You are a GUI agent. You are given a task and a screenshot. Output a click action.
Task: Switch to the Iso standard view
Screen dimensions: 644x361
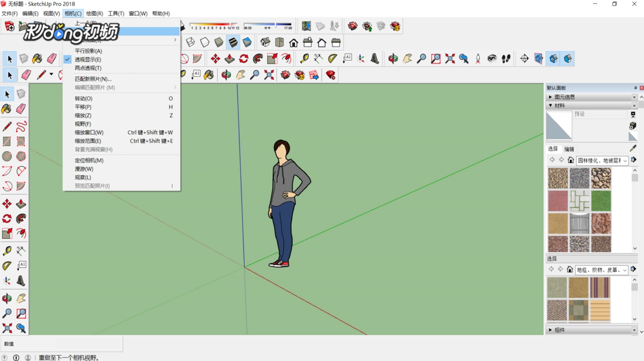tap(265, 42)
